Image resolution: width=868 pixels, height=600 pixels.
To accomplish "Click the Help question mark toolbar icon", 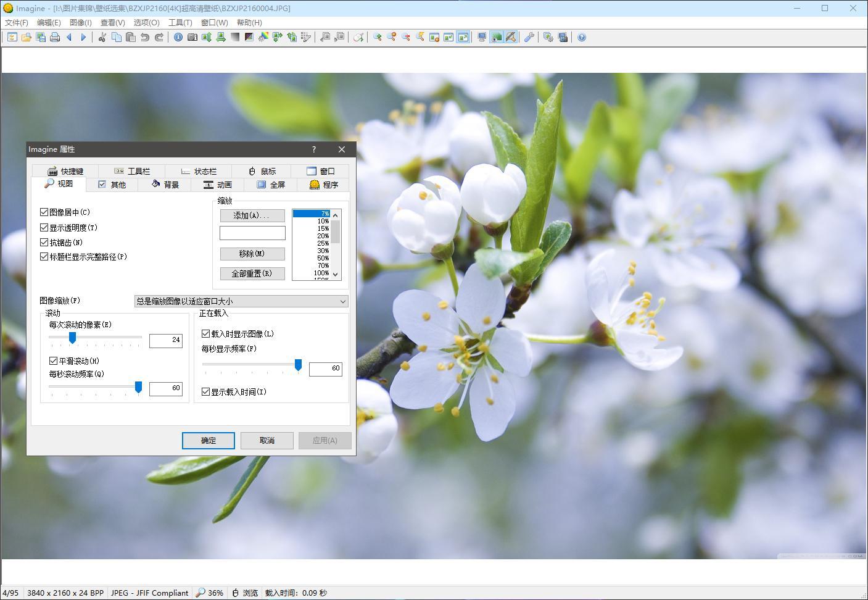I will click(582, 37).
